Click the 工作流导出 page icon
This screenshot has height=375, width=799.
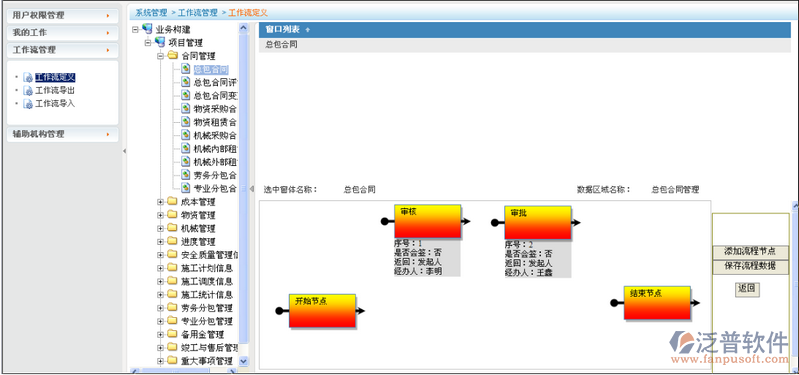(x=29, y=91)
